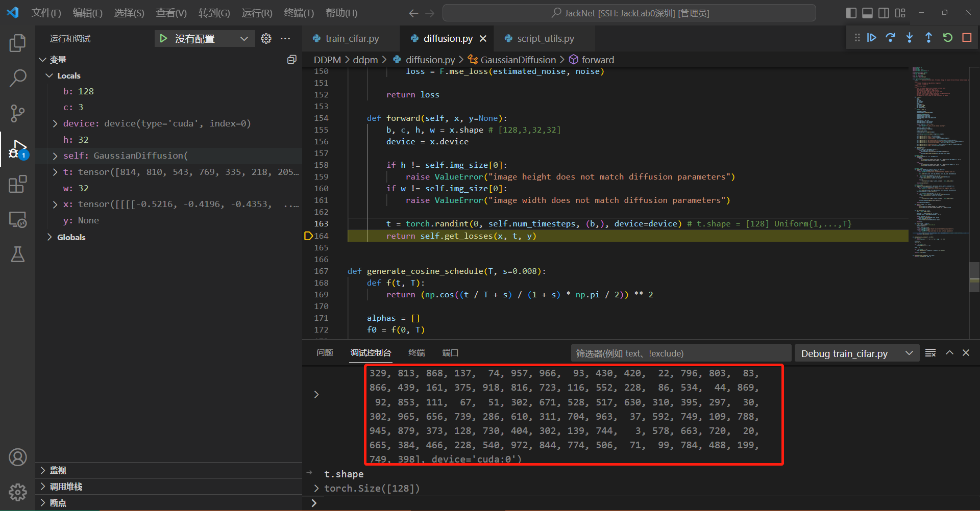980x511 pixels.
Task: Expand the 监视 watch section
Action: pyautogui.click(x=43, y=470)
